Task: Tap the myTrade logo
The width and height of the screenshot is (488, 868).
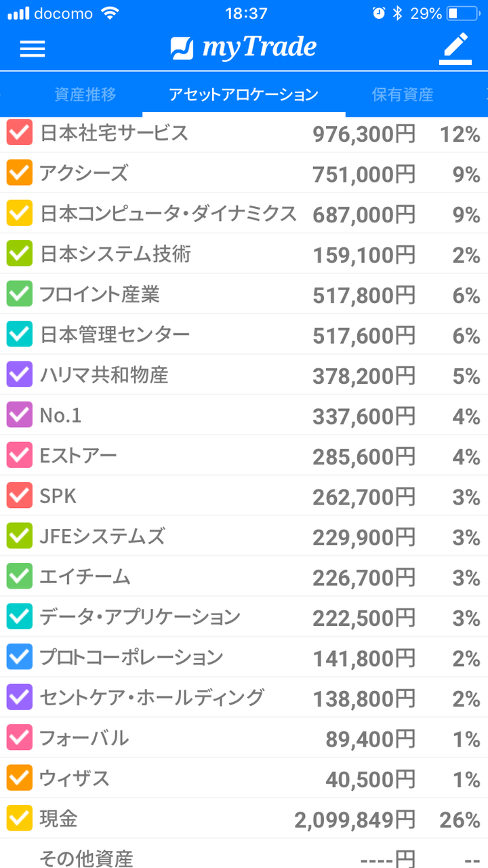Action: (x=244, y=47)
